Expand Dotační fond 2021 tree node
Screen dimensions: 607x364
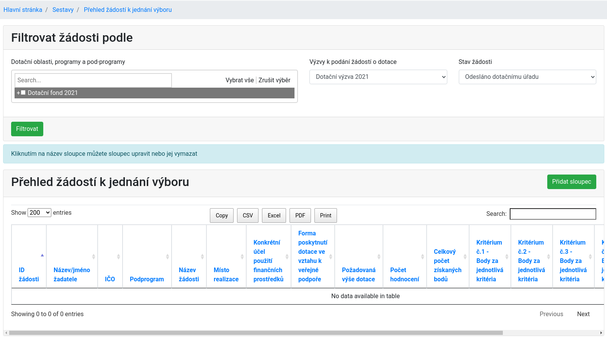(x=18, y=93)
